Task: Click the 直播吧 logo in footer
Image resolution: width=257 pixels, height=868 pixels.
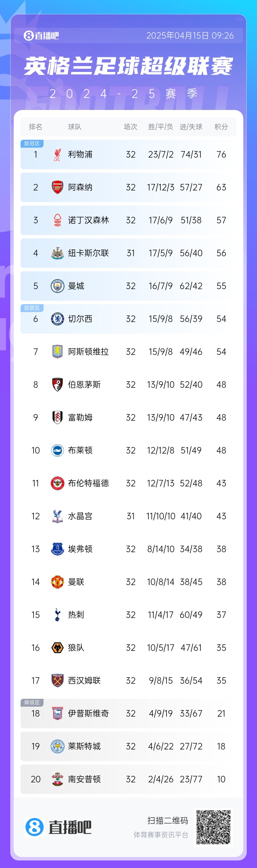Action: [x=58, y=827]
